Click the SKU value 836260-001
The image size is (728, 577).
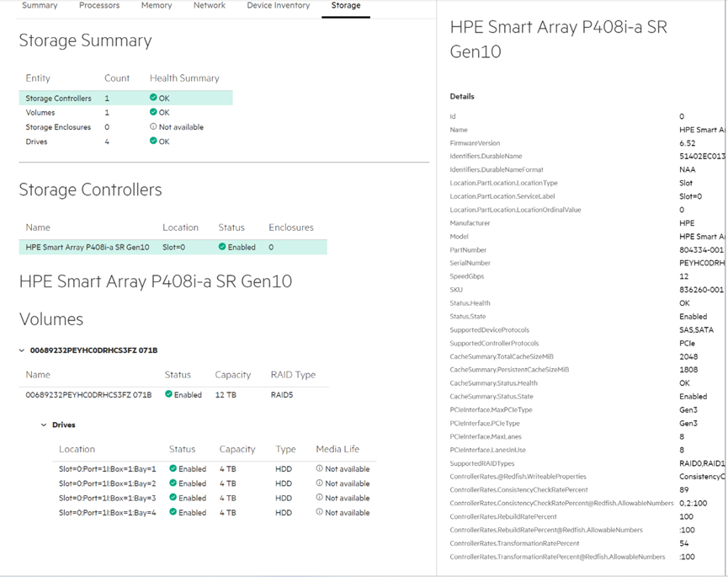coord(701,290)
